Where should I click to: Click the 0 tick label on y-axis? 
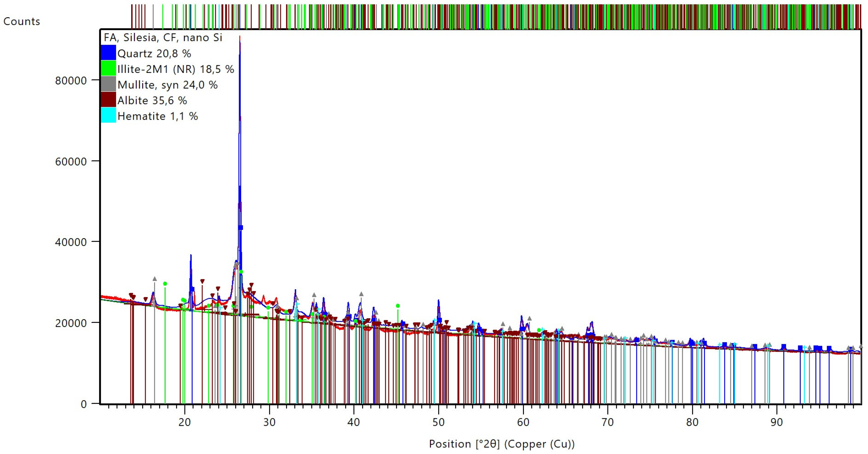click(x=84, y=404)
